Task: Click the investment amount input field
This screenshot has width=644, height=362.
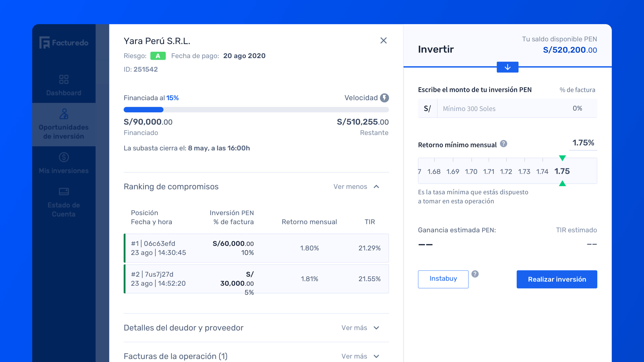Action: point(500,109)
